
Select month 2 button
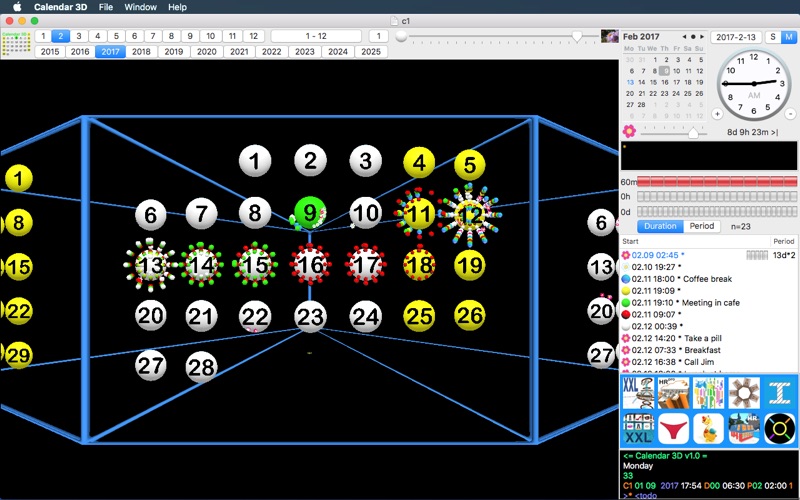60,36
